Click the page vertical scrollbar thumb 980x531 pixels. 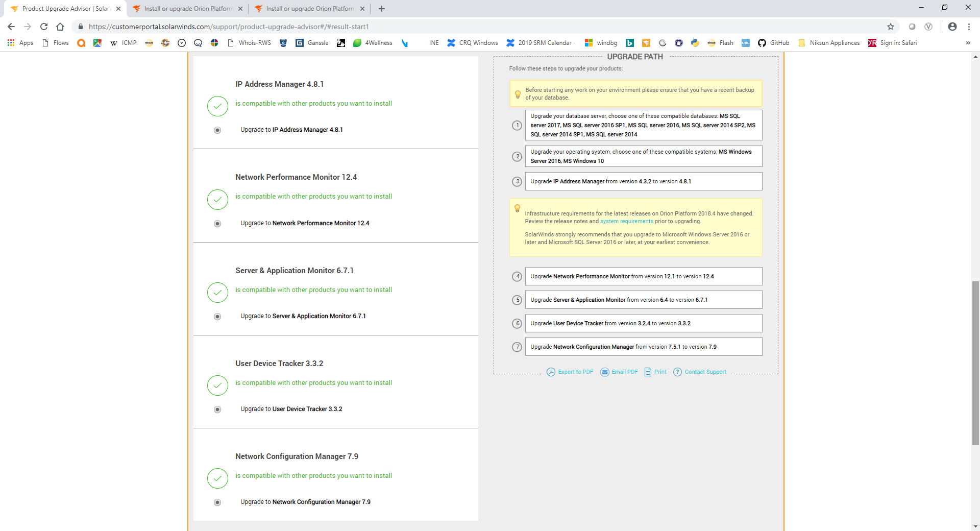pyautogui.click(x=975, y=363)
